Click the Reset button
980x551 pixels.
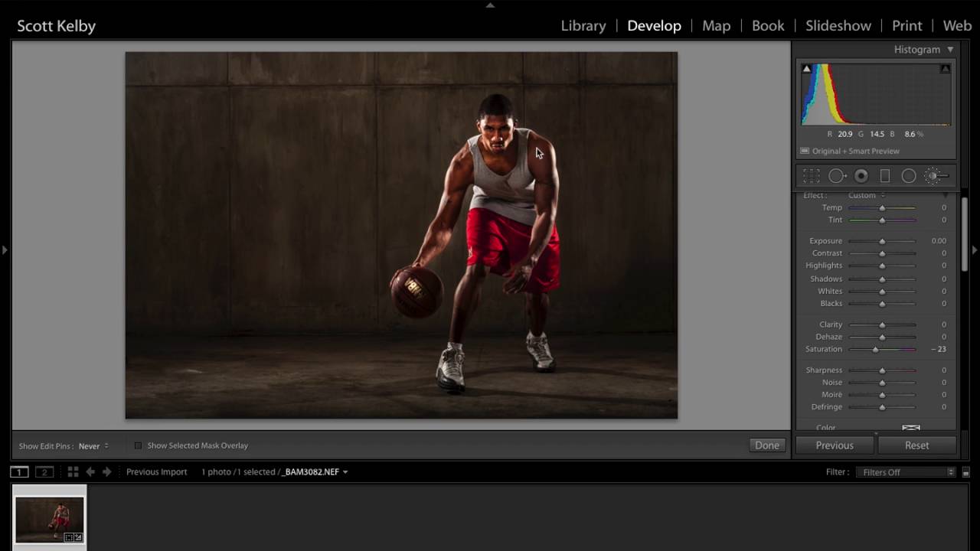(916, 445)
